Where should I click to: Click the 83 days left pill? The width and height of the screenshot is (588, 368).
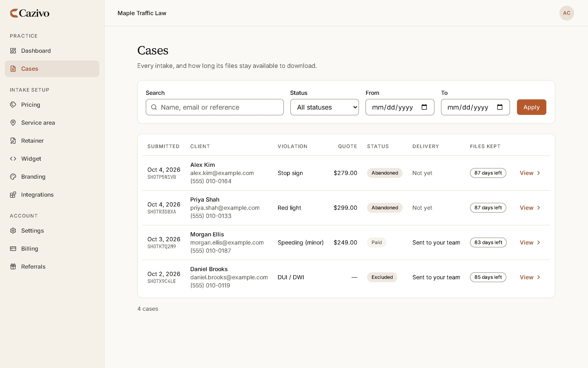[488, 242]
